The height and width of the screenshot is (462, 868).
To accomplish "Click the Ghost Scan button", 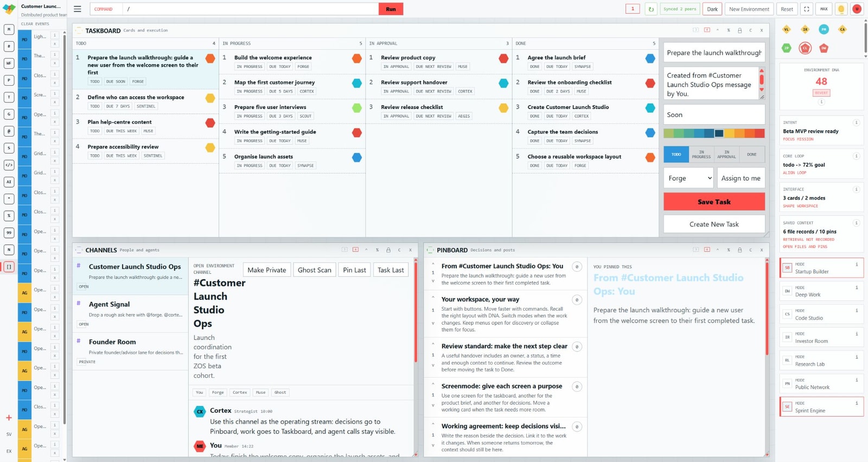I will tap(314, 270).
